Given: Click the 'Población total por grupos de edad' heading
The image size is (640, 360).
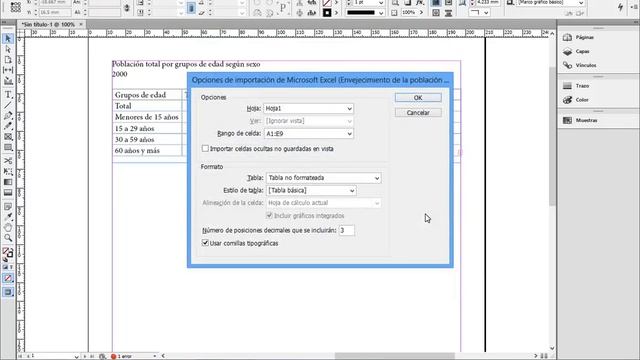Looking at the screenshot, I should [x=186, y=64].
